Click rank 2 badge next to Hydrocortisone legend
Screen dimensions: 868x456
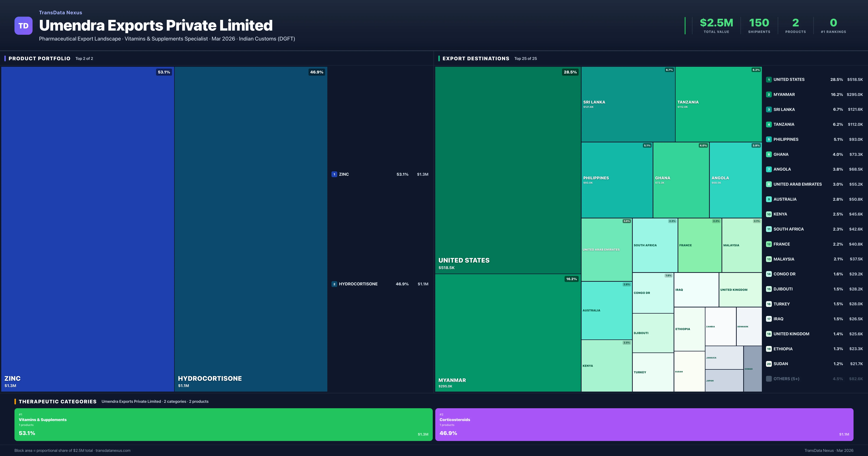[x=334, y=284]
